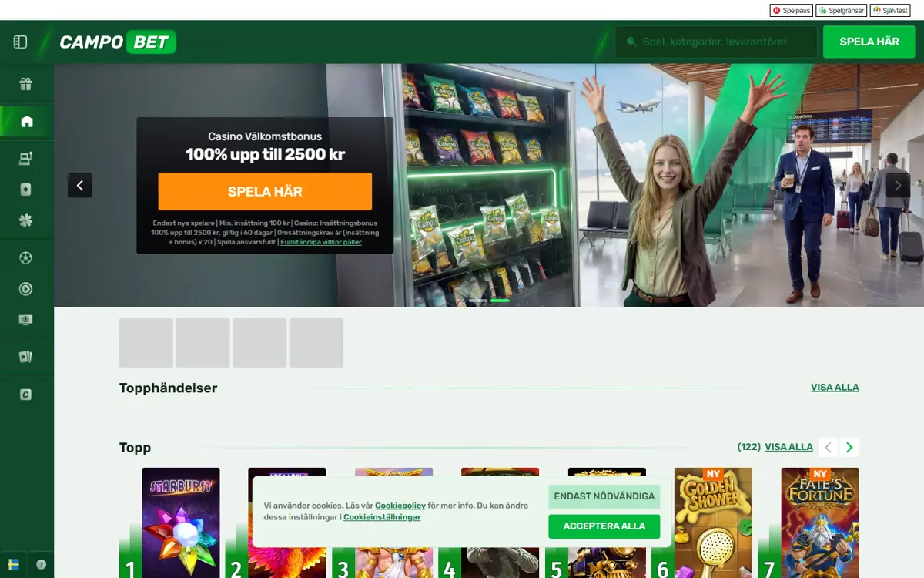Open the play-circle live icon in sidebar
The image size is (924, 578).
point(26,289)
